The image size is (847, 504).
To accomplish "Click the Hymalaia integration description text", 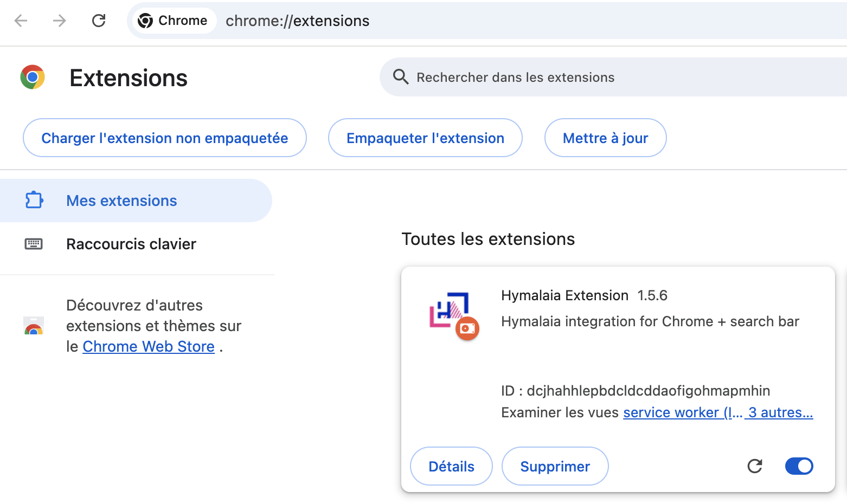I will coord(650,321).
